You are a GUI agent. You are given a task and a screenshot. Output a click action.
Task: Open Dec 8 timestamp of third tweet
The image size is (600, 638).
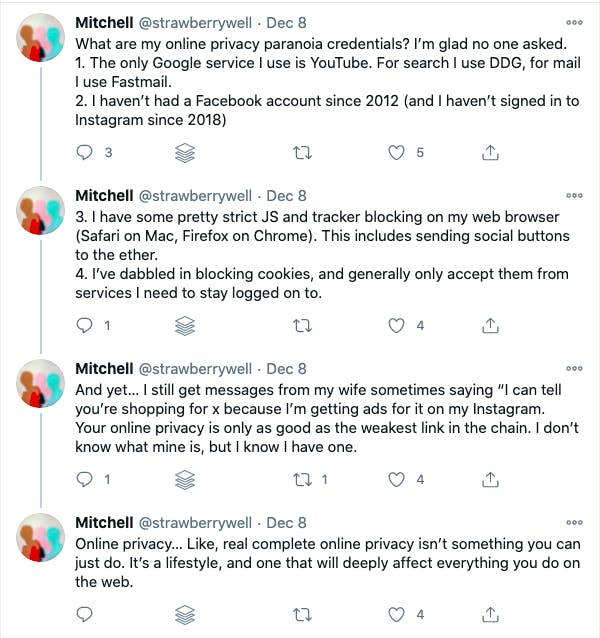pos(286,369)
